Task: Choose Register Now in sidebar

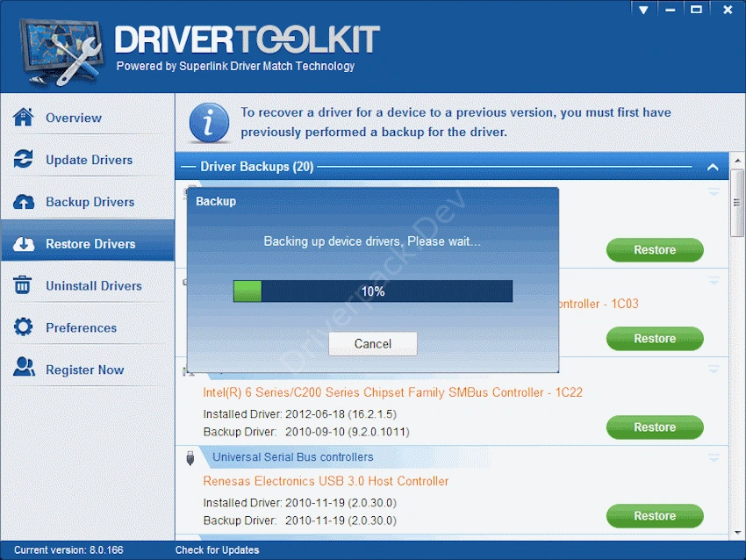Action: (88, 370)
